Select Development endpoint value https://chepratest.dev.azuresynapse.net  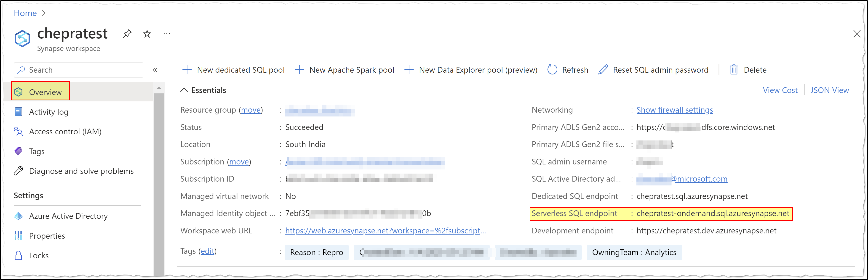coord(706,231)
